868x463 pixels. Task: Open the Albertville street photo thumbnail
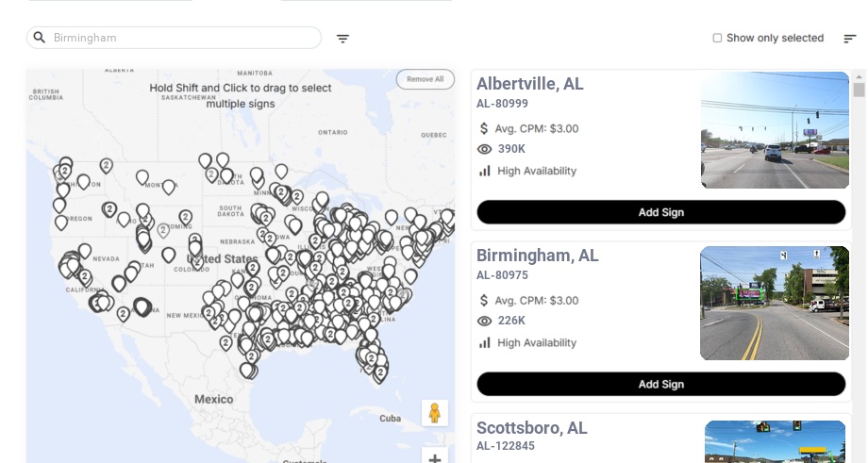coord(775,130)
